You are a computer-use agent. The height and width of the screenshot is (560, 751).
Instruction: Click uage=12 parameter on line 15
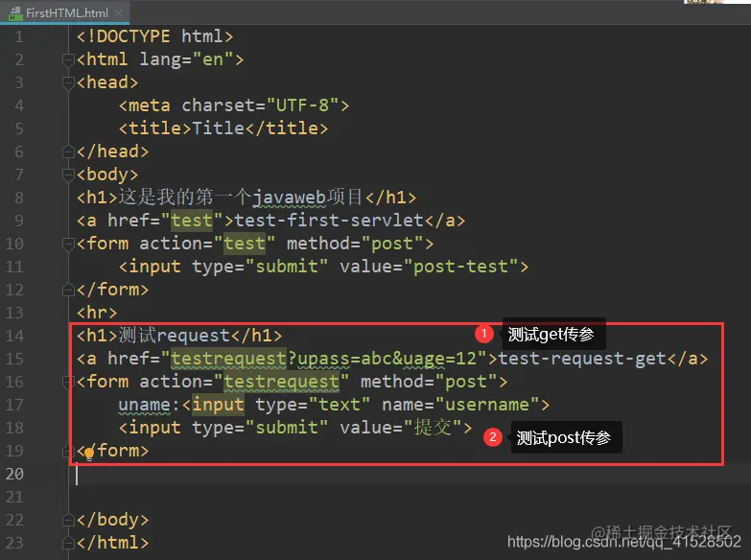pos(439,359)
